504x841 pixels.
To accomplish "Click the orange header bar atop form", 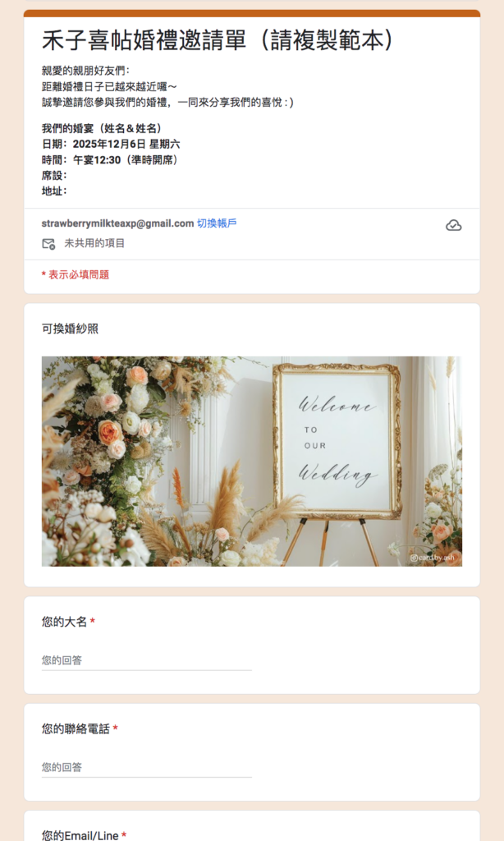I will tap(252, 13).
